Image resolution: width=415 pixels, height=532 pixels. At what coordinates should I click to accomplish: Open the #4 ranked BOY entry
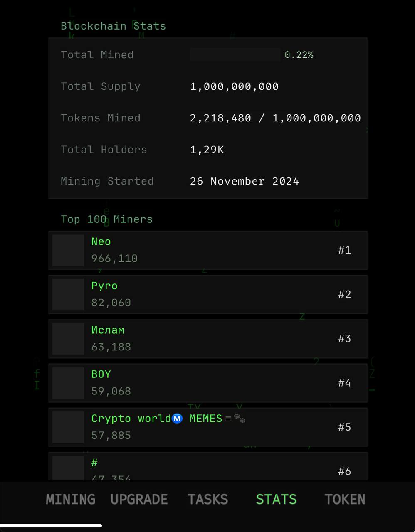pyautogui.click(x=208, y=383)
